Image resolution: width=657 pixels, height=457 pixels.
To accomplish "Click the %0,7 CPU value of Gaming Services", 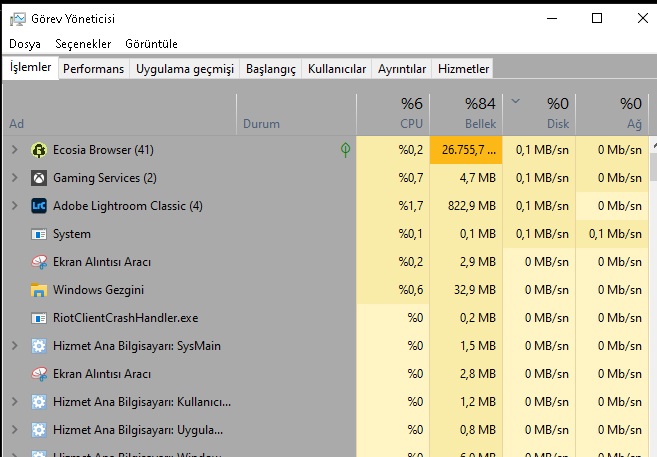I will [411, 178].
